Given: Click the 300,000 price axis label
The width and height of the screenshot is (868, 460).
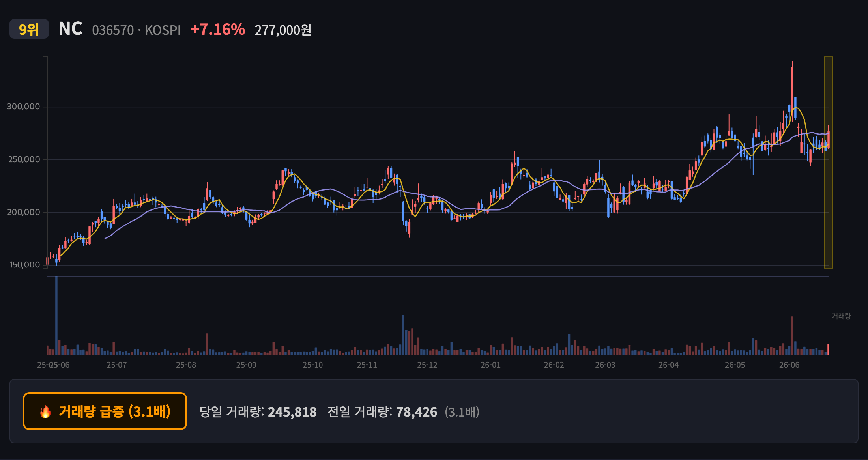Looking at the screenshot, I should click(24, 107).
